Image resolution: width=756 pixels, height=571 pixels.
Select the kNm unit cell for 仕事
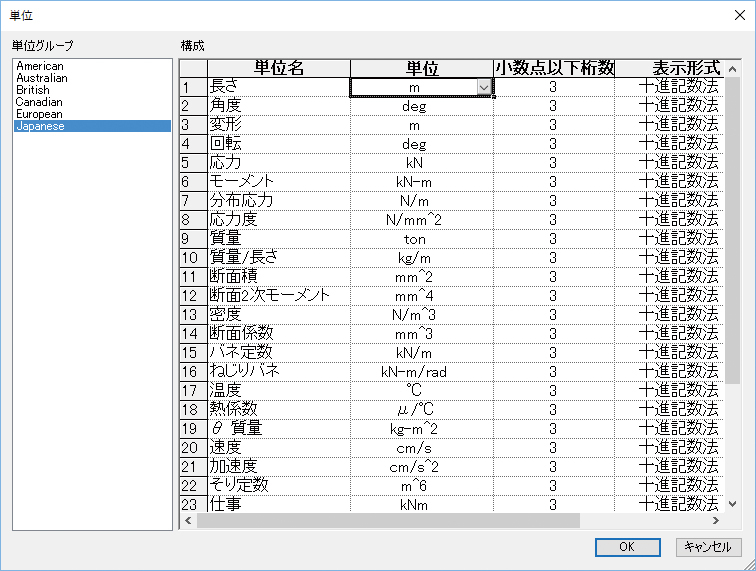pyautogui.click(x=422, y=504)
